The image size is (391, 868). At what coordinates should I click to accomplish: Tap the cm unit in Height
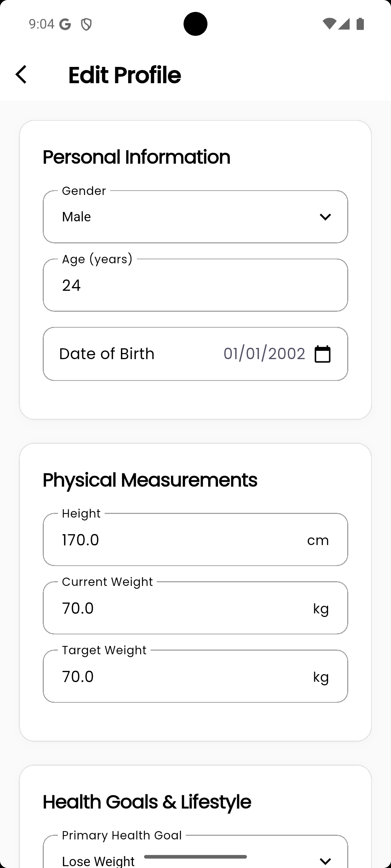click(318, 540)
